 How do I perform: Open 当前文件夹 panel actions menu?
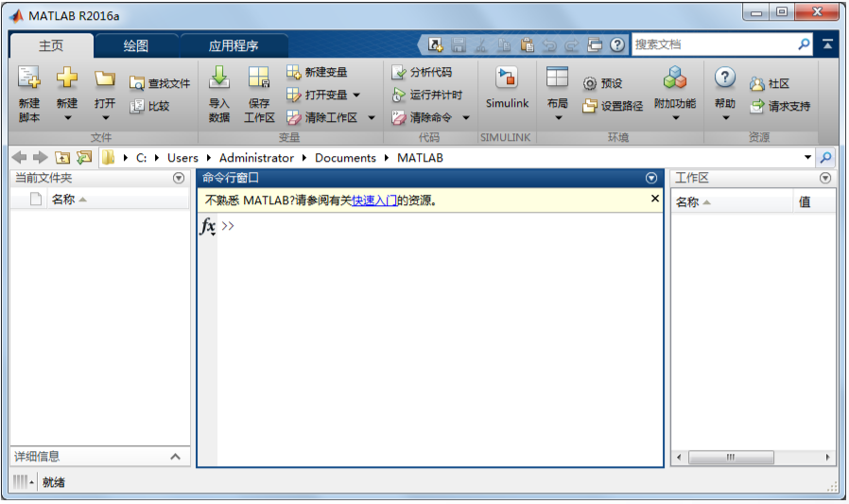point(179,178)
